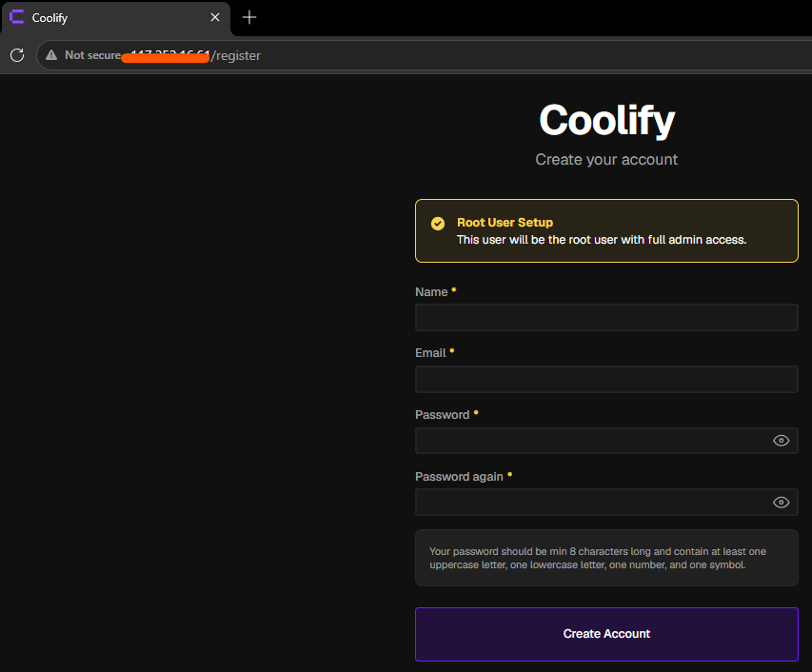Screen dimensions: 812x672
Task: Focus the Password again input field
Action: coord(606,503)
